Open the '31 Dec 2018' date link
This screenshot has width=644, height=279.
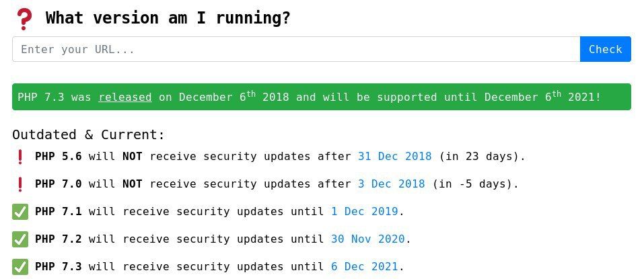[394, 157]
